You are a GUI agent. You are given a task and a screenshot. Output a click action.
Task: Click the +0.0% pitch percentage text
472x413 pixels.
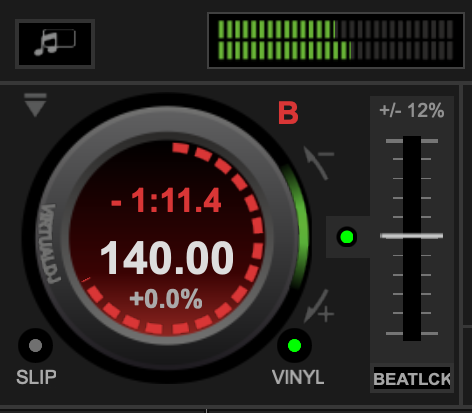coord(166,299)
